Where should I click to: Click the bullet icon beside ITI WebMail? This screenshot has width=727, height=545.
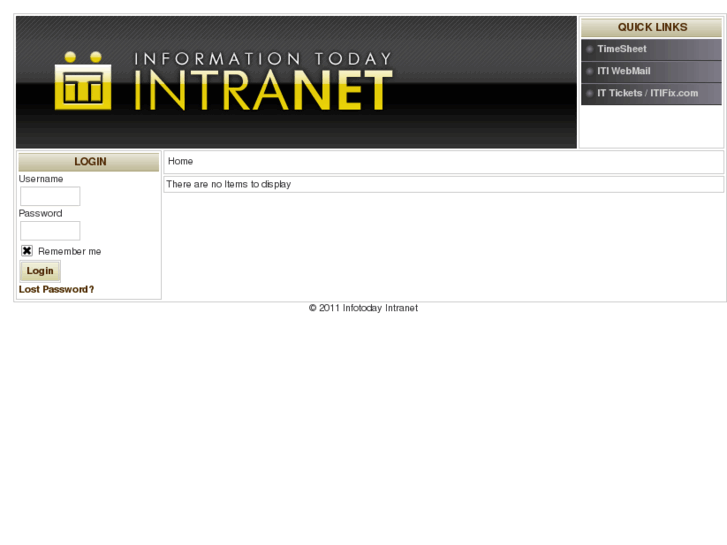(589, 71)
